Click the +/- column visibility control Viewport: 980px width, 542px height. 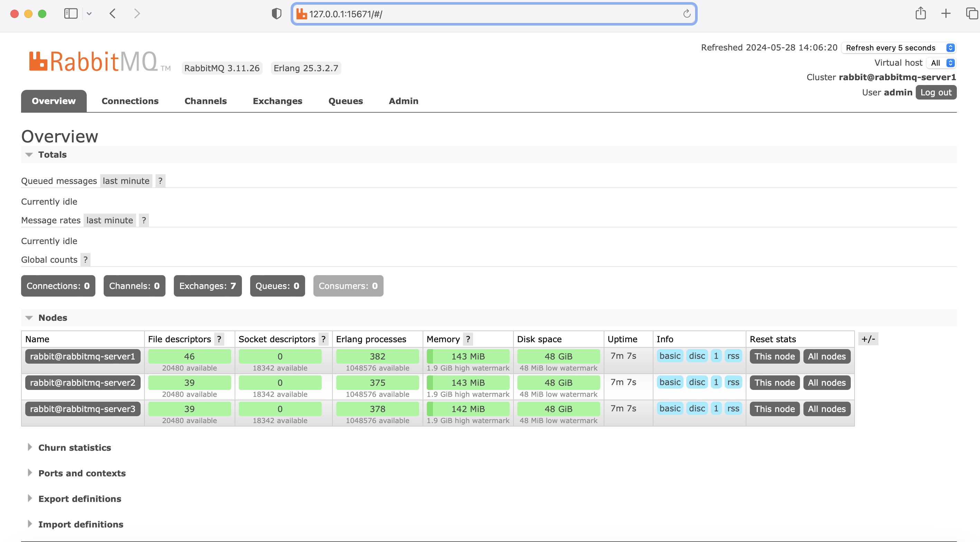868,339
